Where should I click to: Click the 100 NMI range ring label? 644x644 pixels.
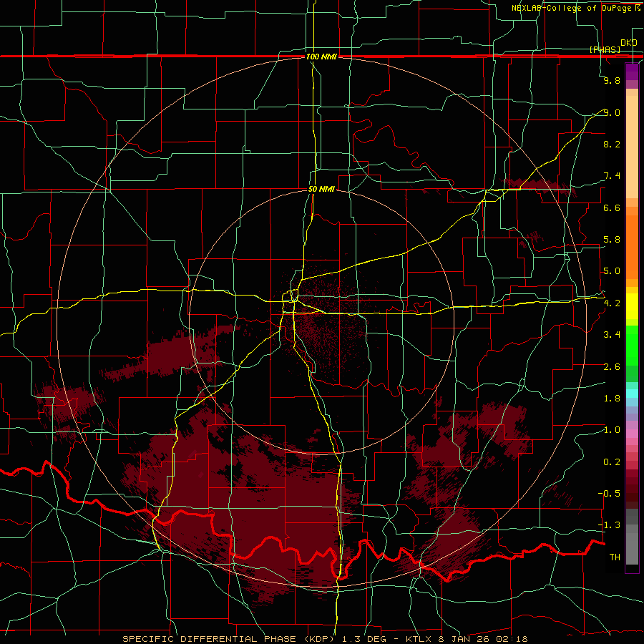pos(321,57)
